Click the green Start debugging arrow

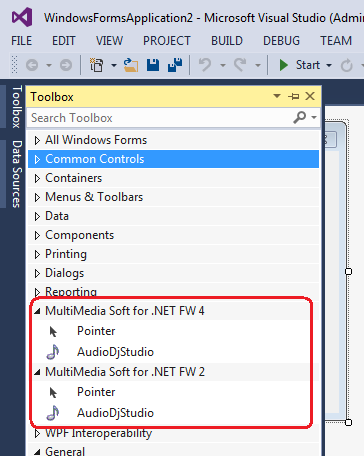click(284, 65)
